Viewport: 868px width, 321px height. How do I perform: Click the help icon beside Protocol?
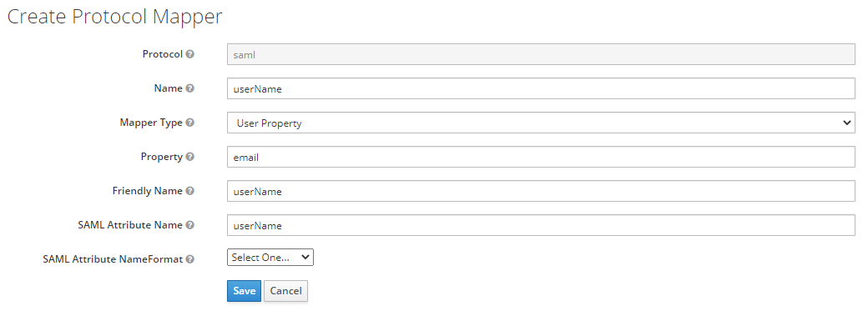[190, 54]
